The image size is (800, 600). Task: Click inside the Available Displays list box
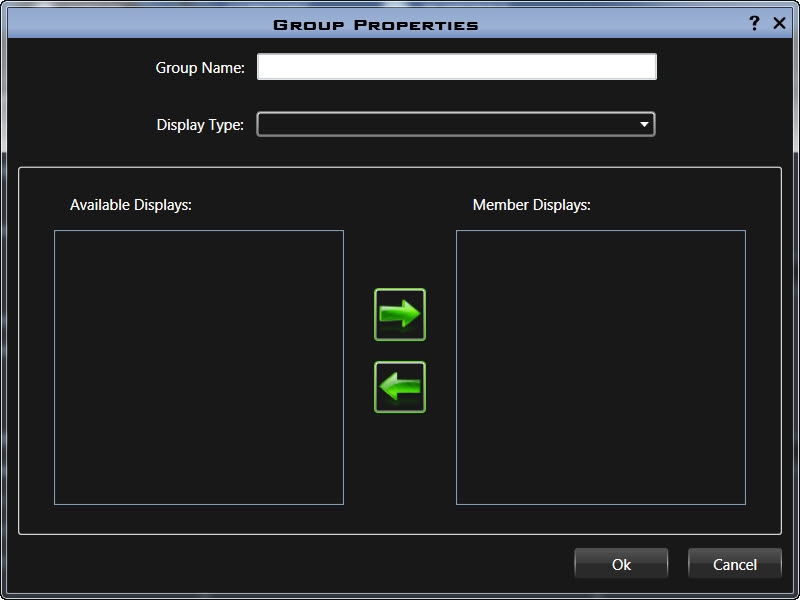pos(198,367)
